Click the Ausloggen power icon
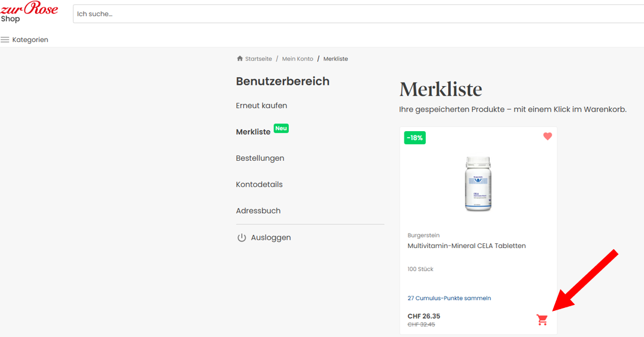 pos(241,237)
